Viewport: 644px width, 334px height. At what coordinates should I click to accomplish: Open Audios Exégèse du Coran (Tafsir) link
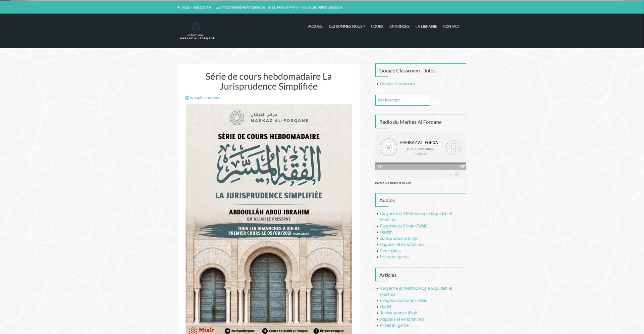(404, 226)
